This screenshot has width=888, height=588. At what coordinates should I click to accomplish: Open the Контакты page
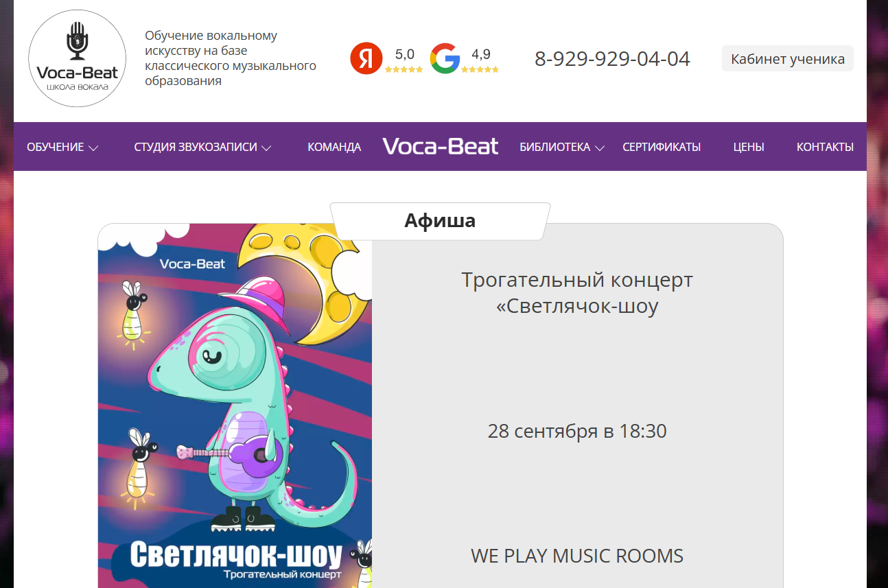tap(825, 147)
